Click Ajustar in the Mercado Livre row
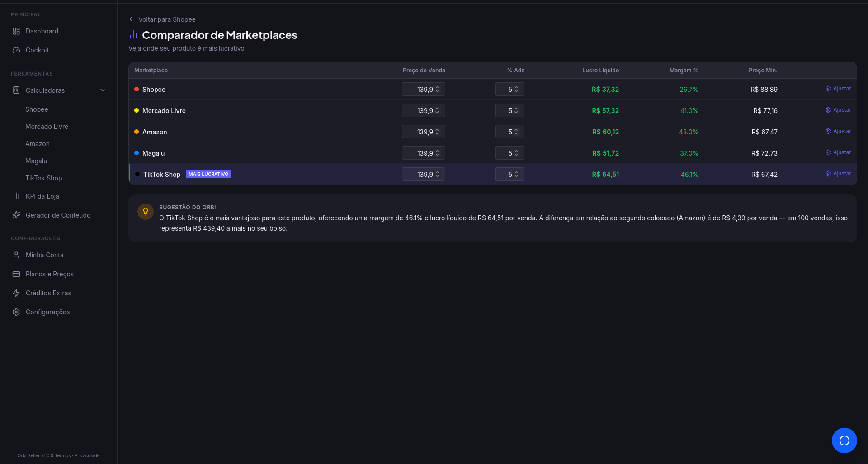This screenshot has height=464, width=868. (x=838, y=110)
